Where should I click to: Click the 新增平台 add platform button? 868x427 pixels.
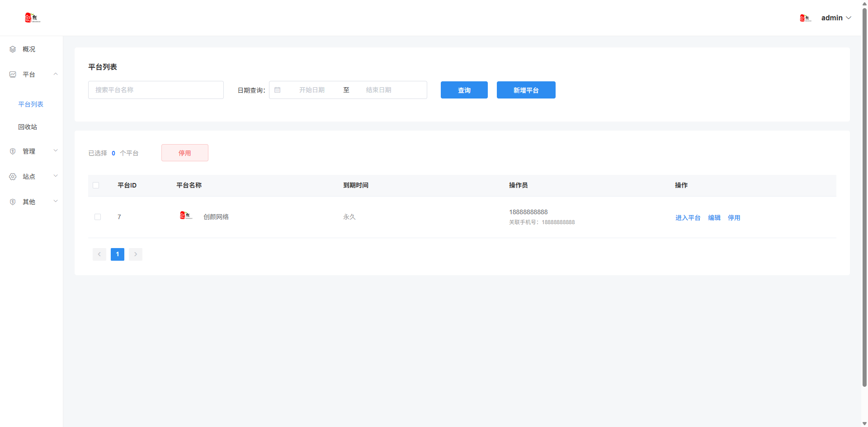(x=526, y=90)
